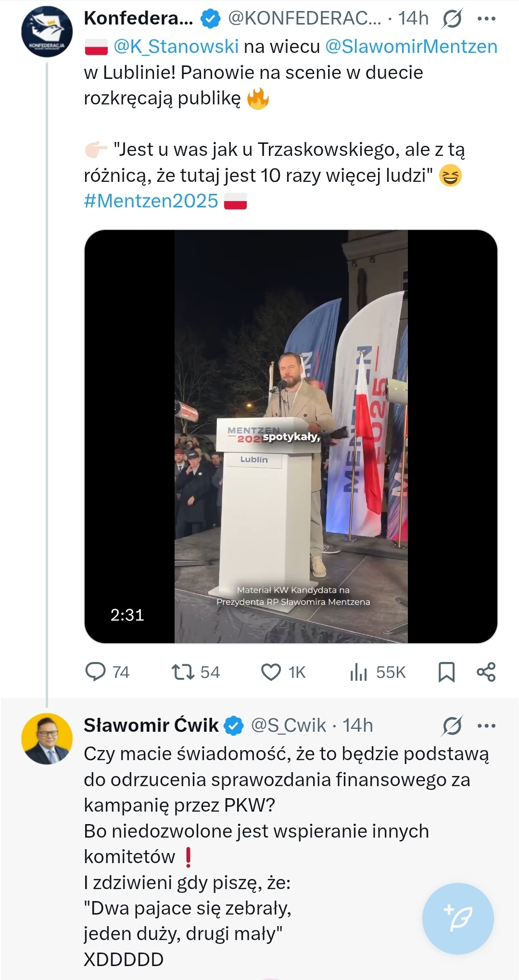The height and width of the screenshot is (980, 519).
Task: Tap the compose new post floating button
Action: [x=458, y=918]
